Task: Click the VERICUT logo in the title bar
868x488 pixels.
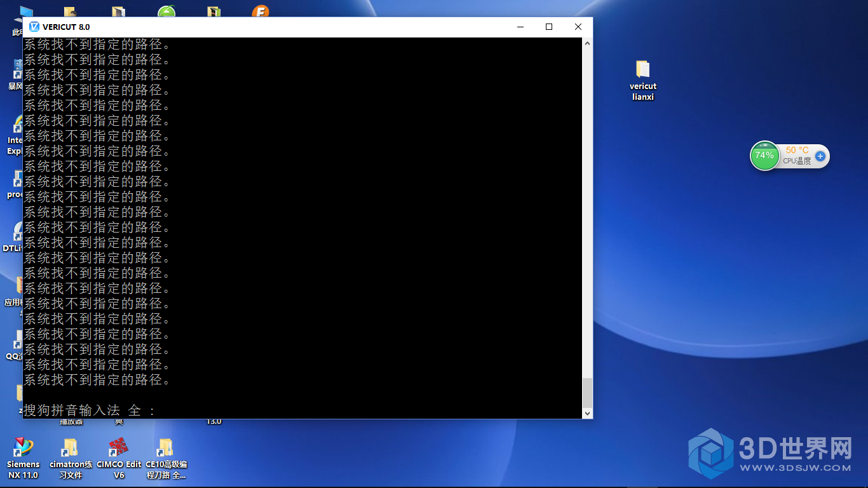Action: (34, 27)
